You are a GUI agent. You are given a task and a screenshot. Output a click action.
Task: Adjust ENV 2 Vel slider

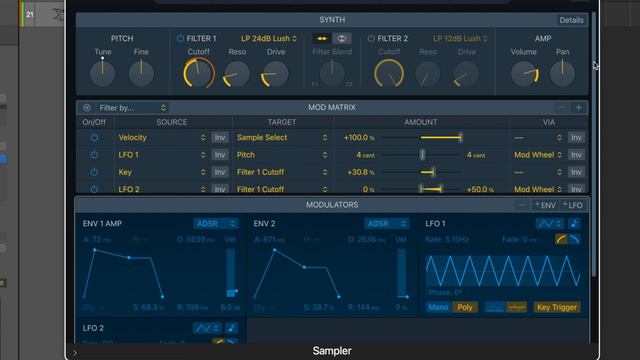tap(402, 273)
